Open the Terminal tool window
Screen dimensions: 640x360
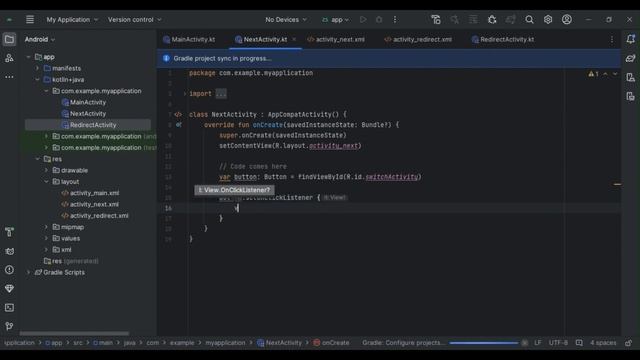tap(9, 307)
